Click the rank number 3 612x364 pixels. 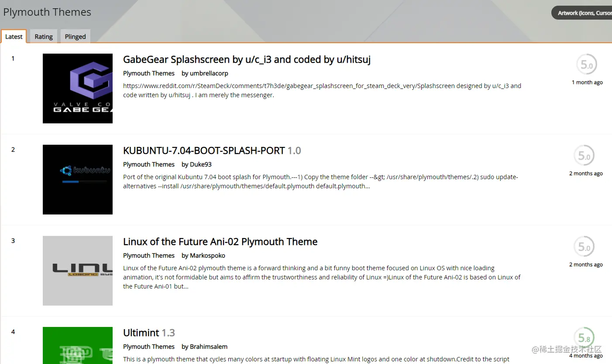click(13, 241)
